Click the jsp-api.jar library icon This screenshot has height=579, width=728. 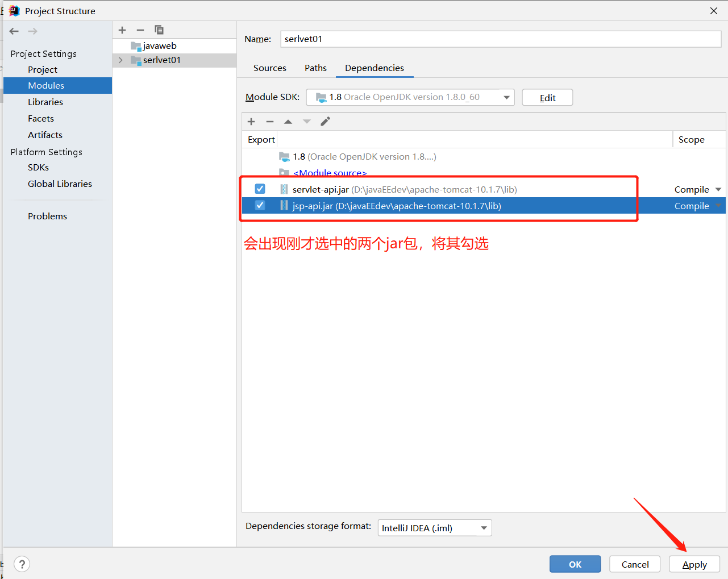[x=284, y=206]
